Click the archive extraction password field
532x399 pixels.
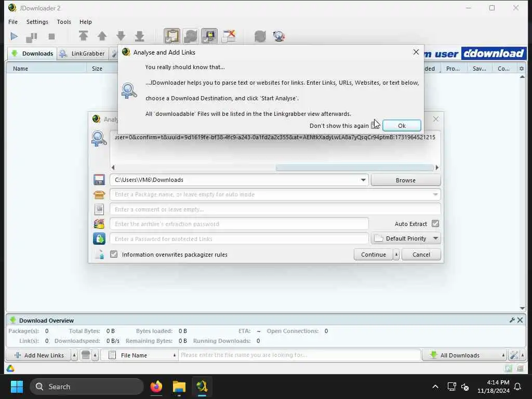[x=239, y=224]
